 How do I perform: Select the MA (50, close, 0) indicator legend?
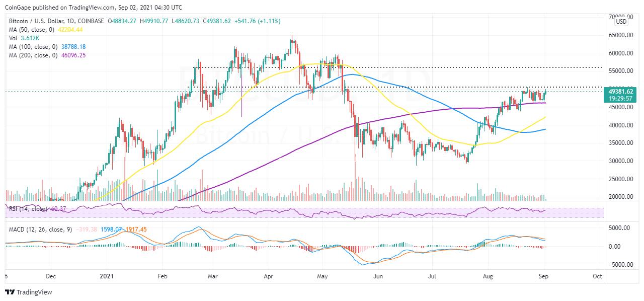32,30
